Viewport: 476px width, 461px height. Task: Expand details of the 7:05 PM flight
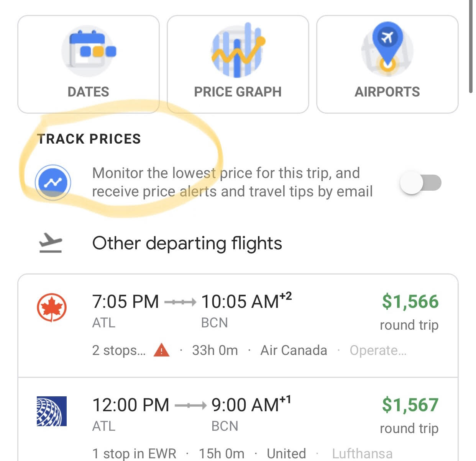[x=238, y=324]
